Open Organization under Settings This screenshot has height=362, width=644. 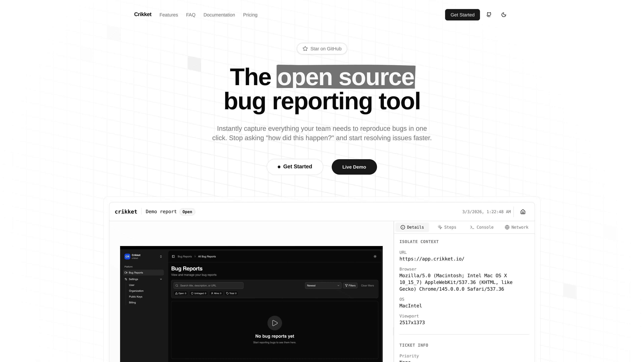click(136, 291)
